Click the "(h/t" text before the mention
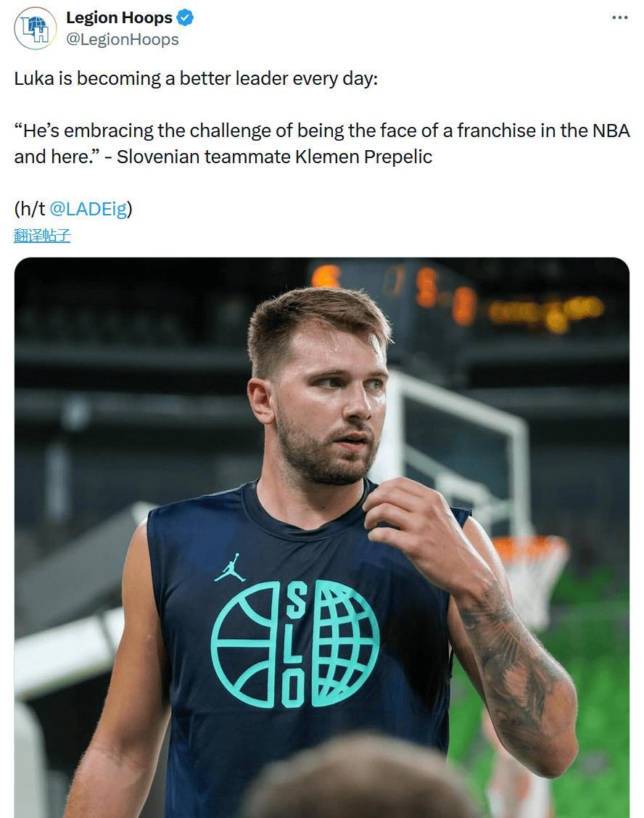This screenshot has width=644, height=818. [x=29, y=209]
